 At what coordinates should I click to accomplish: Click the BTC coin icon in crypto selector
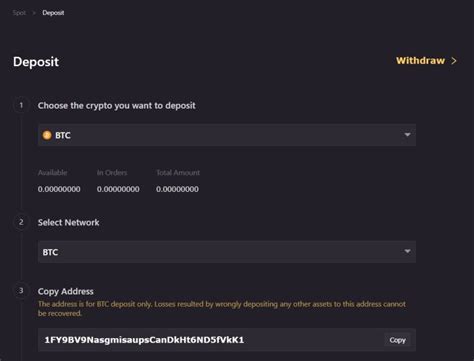(47, 135)
